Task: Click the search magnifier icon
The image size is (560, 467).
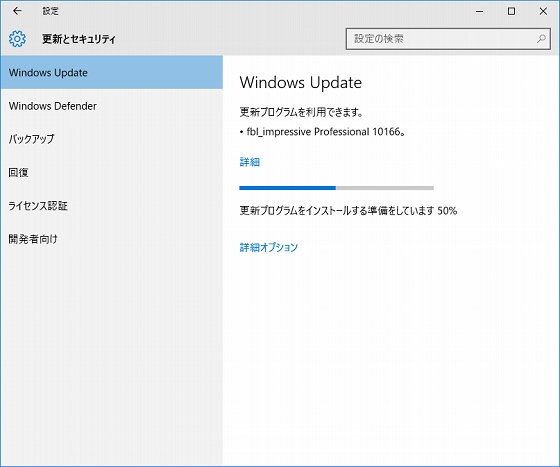Action: (541, 39)
